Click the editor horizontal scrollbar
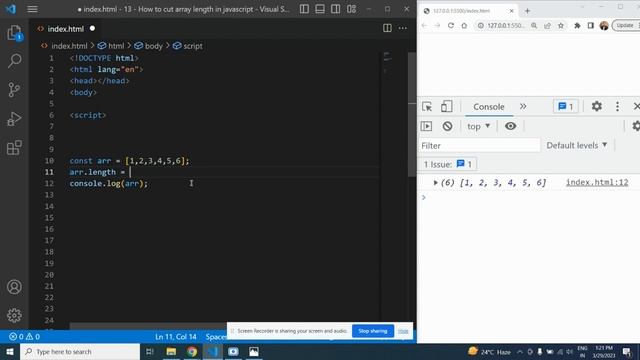This screenshot has width=640, height=360. pyautogui.click(x=148, y=327)
